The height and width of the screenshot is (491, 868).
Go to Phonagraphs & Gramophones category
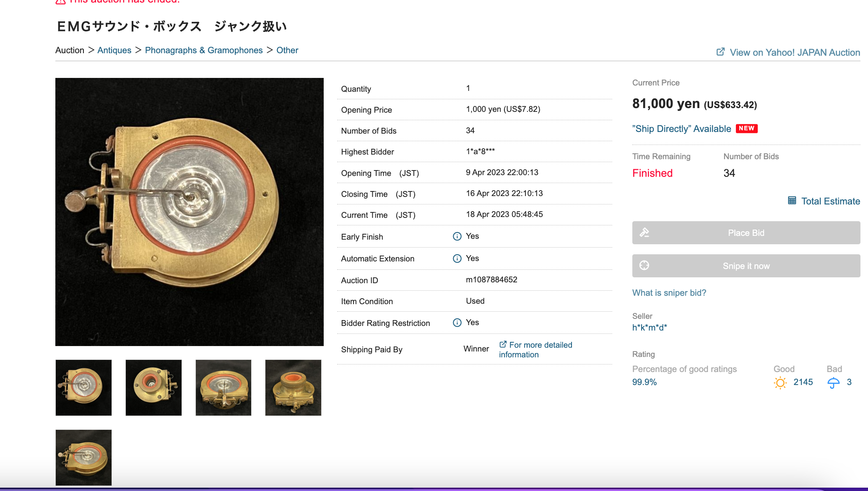(204, 50)
